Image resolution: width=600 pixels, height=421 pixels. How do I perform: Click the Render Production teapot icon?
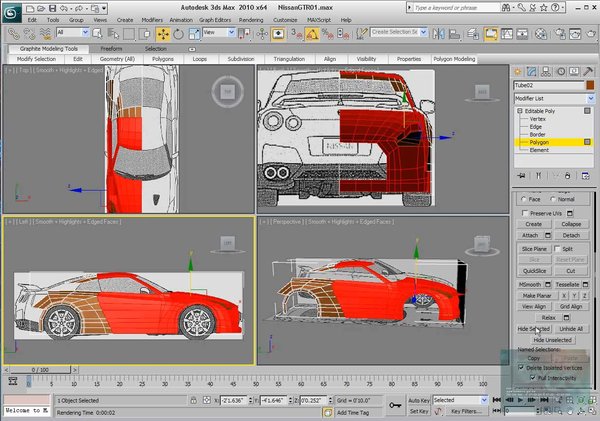(x=591, y=34)
